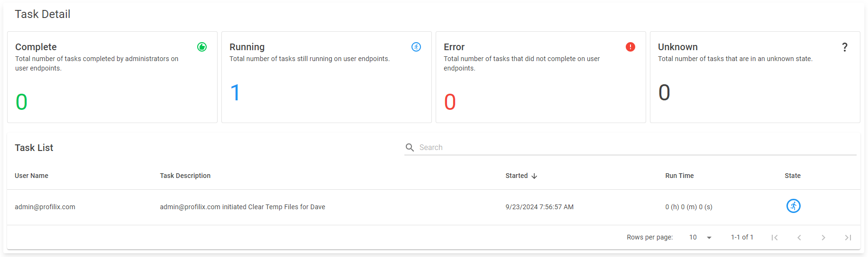The width and height of the screenshot is (868, 257).
Task: Click the green thumbs-up Complete icon
Action: tap(202, 47)
